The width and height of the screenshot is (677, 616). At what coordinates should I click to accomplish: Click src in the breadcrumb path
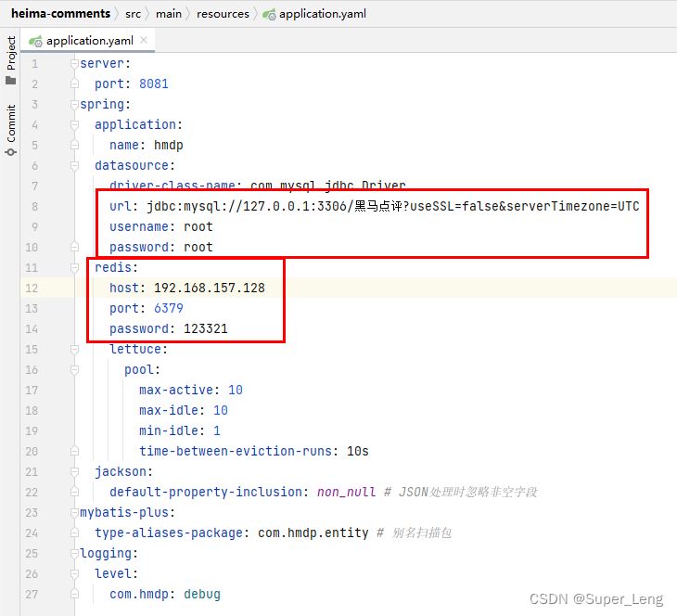coord(134,14)
